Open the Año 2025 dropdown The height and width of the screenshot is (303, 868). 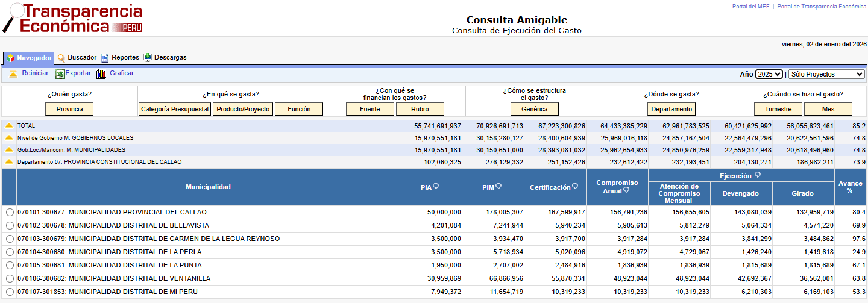point(769,74)
